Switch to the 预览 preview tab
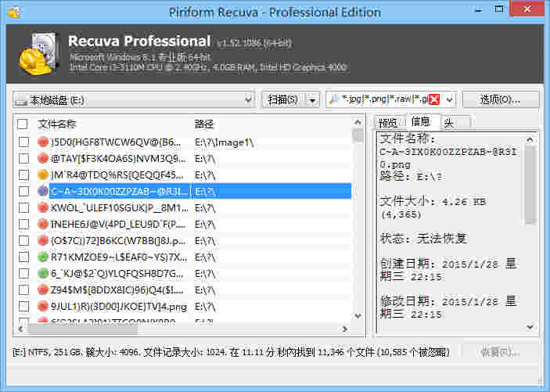The image size is (550, 392). [x=388, y=123]
